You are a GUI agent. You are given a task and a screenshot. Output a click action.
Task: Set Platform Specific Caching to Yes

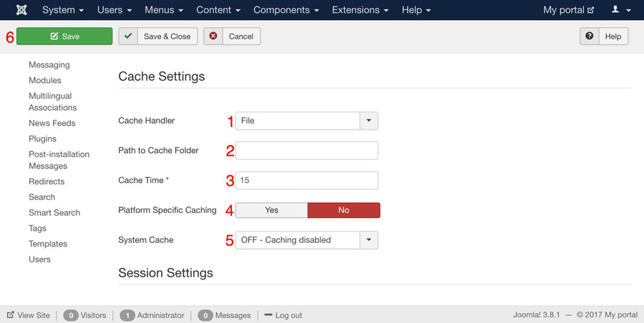[271, 210]
